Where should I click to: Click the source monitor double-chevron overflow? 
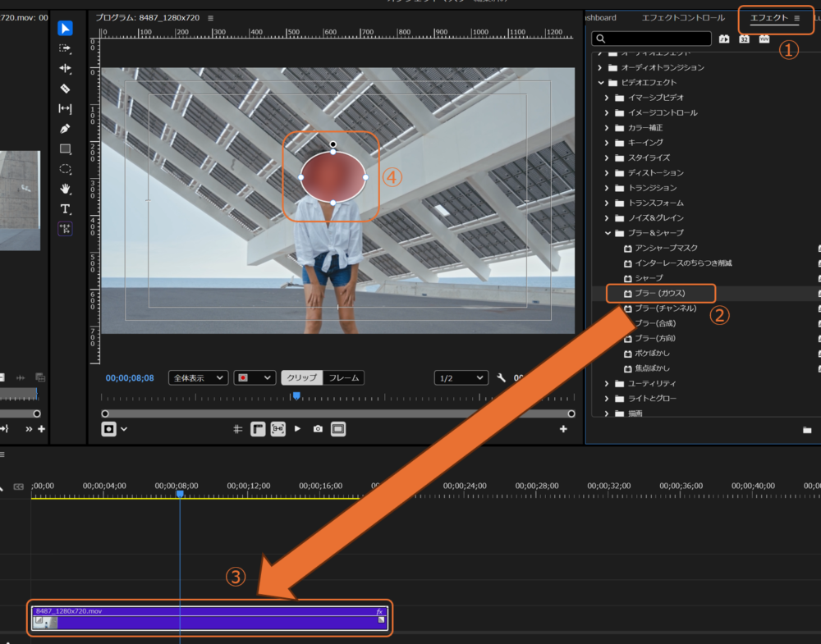pyautogui.click(x=29, y=429)
